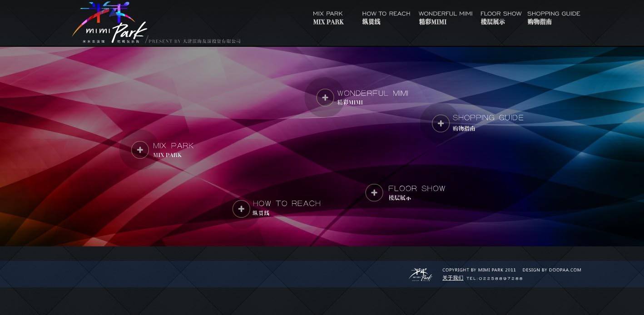This screenshot has height=315, width=644.
Task: Click the plus icon beside Mix Park
Action: (x=140, y=150)
